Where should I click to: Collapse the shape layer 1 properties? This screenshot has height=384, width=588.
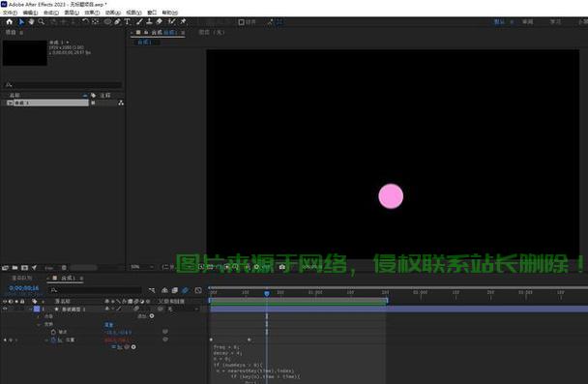pos(31,309)
